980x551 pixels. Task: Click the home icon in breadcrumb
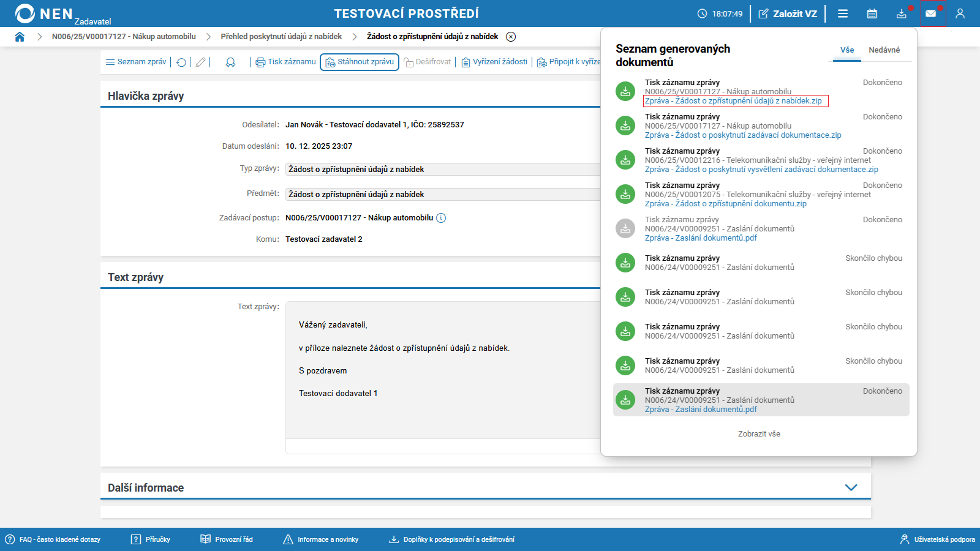pos(20,37)
